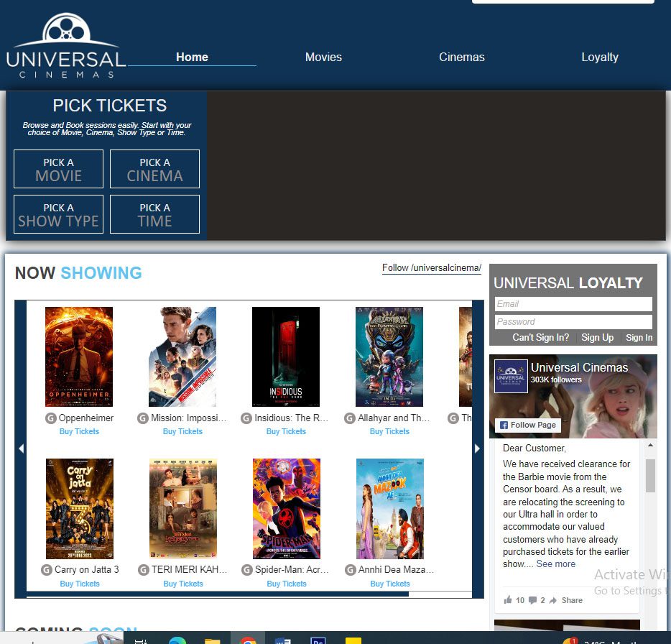Click the Now Showing carousel horizontal scrollbar
Screen dimensions: 671x644
[x=218, y=594]
